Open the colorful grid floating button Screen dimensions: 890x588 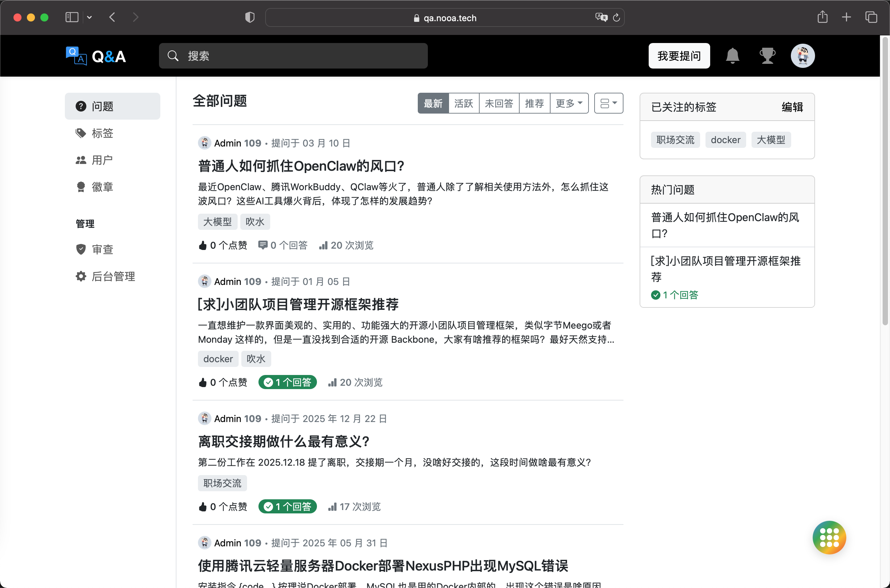point(829,537)
